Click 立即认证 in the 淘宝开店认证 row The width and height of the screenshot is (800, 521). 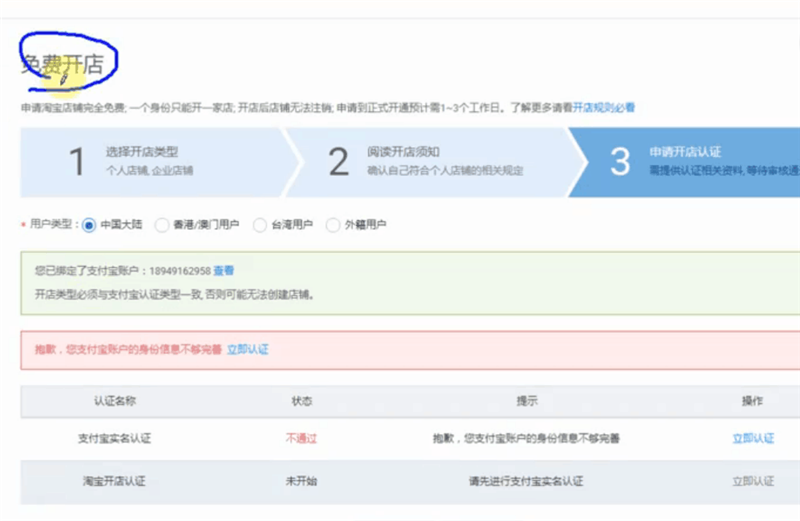(753, 481)
